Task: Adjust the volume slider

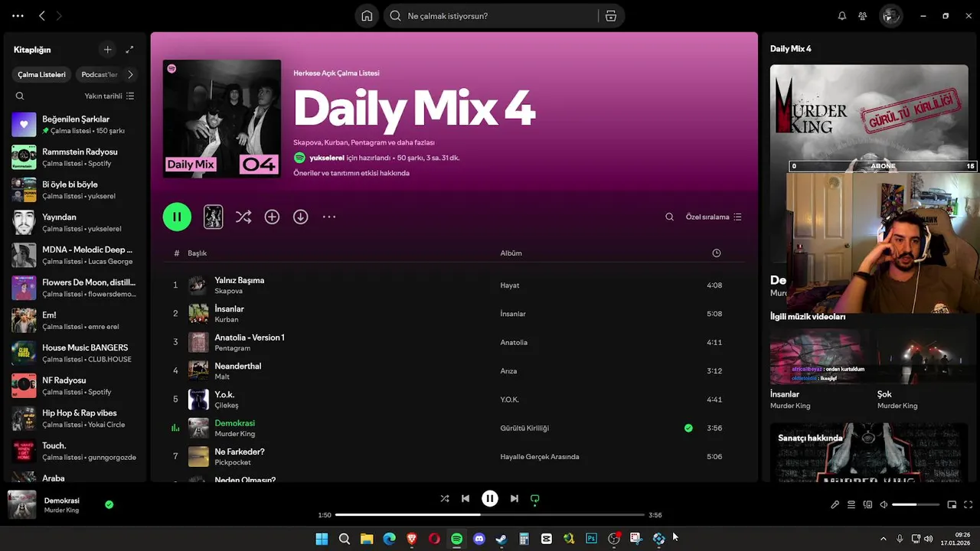Action: coord(916,505)
